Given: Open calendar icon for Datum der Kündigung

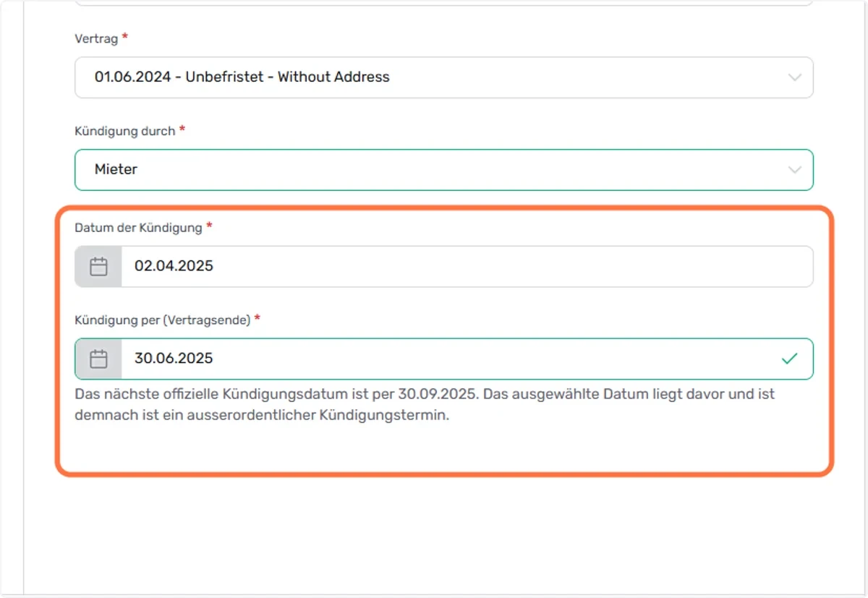Looking at the screenshot, I should (x=98, y=267).
